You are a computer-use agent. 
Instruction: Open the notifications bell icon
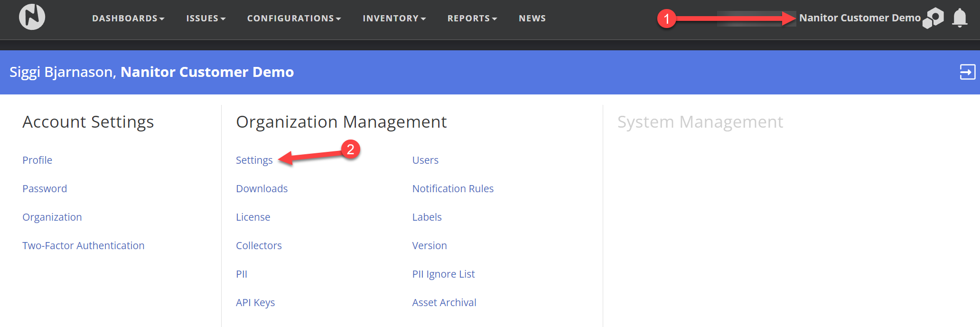pyautogui.click(x=960, y=18)
